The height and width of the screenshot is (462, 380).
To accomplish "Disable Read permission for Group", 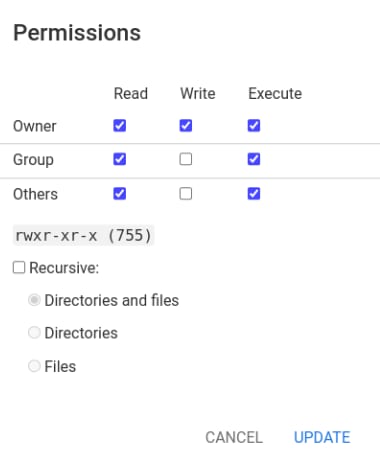I will pyautogui.click(x=119, y=159).
